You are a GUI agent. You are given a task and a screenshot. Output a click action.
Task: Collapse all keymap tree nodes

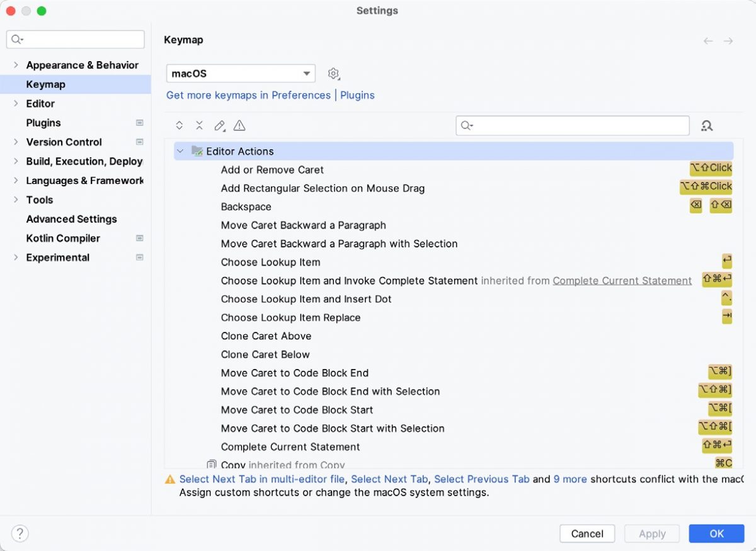(x=199, y=125)
